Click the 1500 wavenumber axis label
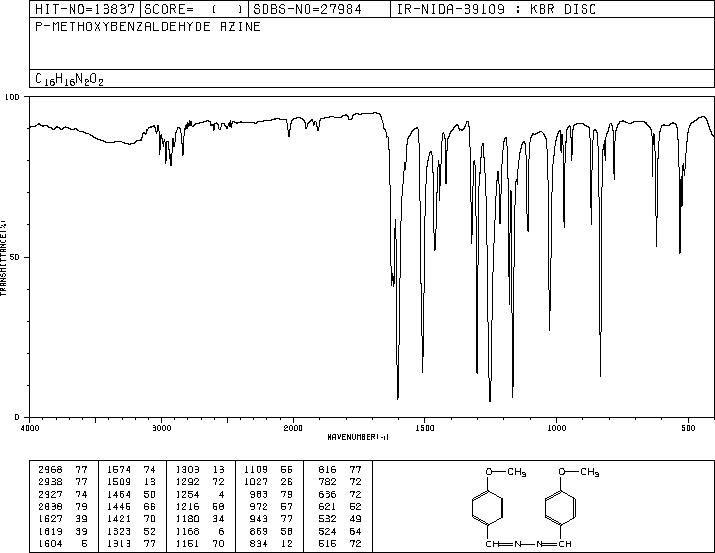The height and width of the screenshot is (553, 715). [425, 428]
